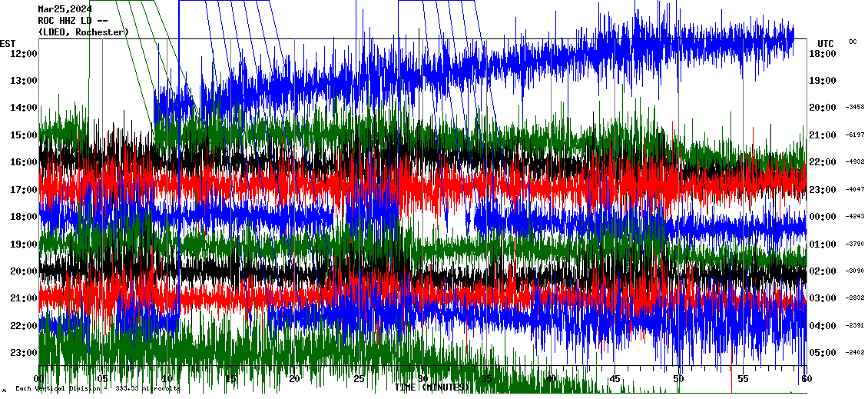This screenshot has width=868, height=399.
Task: Select the 60 minute axis end label
Action: click(806, 379)
